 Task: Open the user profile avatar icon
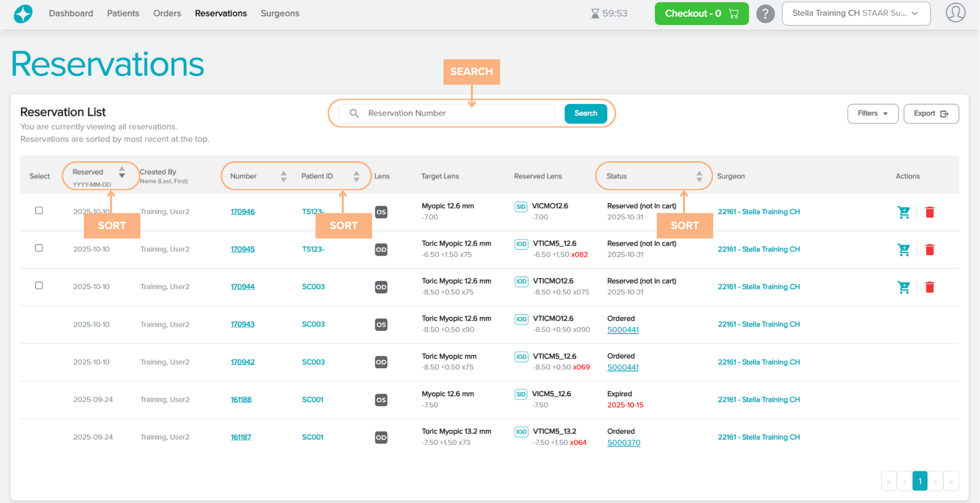[x=955, y=13]
